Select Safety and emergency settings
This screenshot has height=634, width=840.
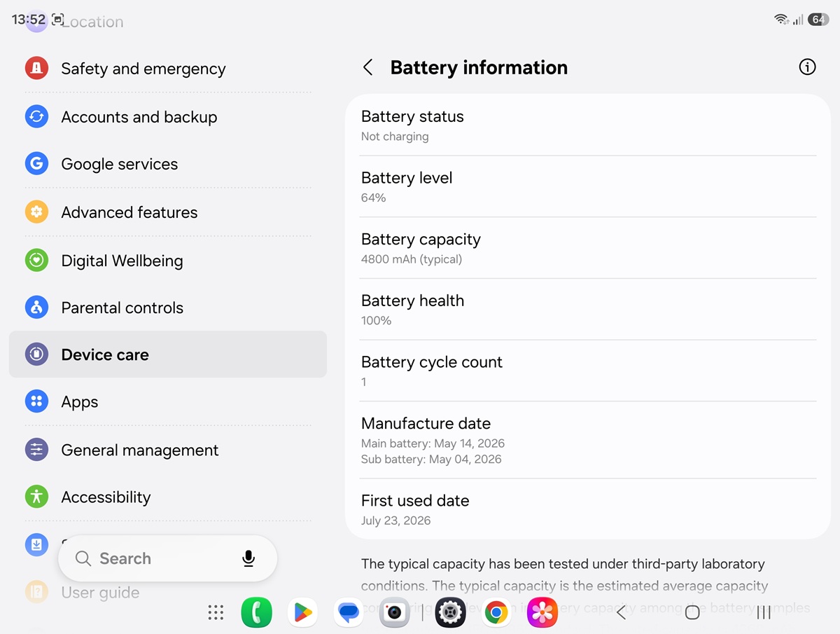(x=168, y=69)
